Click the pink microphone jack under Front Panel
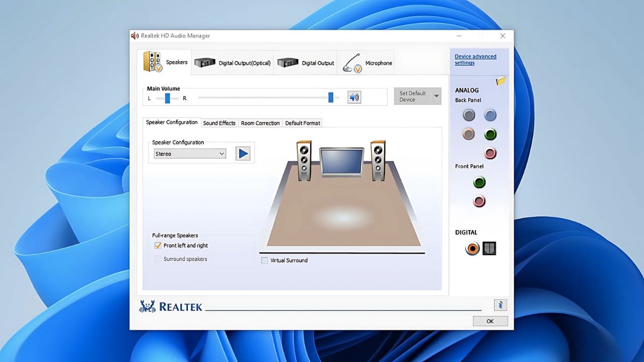644x362 pixels. click(x=479, y=202)
